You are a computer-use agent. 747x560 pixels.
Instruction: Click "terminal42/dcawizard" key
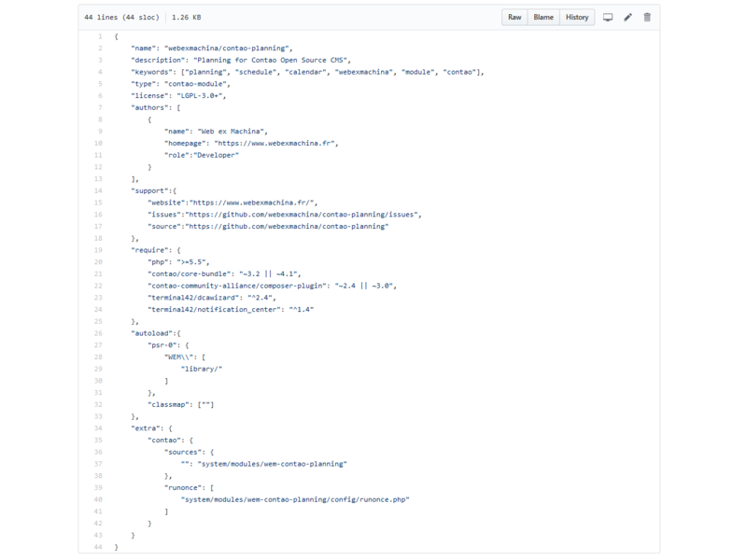tap(193, 298)
